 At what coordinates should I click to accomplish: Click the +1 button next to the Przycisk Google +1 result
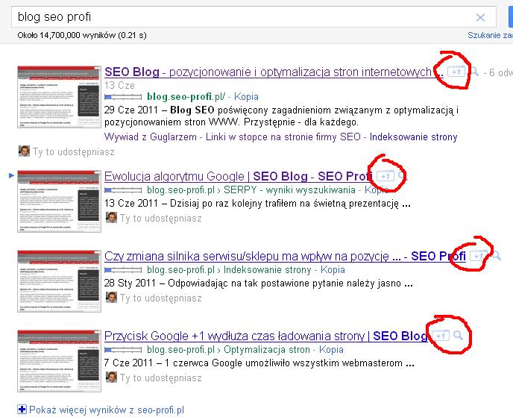(x=441, y=336)
